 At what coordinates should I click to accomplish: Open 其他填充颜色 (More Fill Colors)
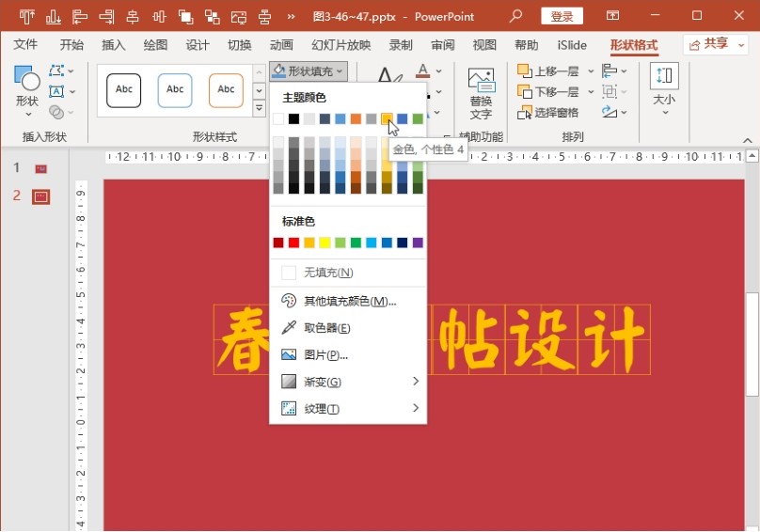[x=349, y=301]
